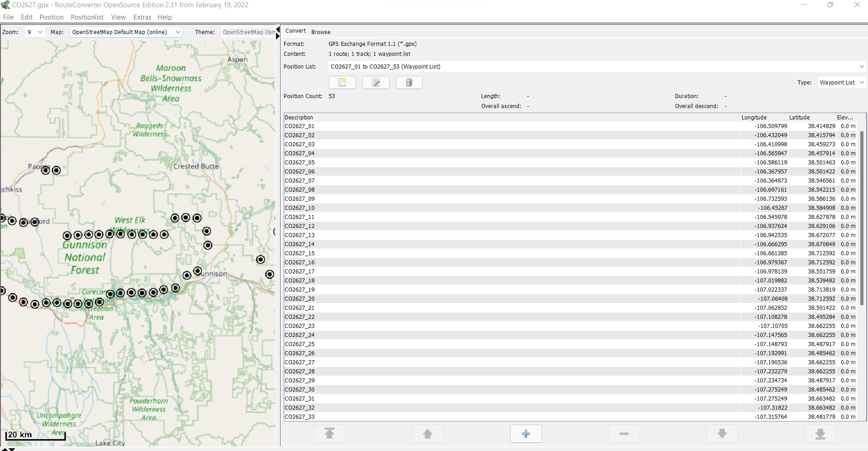Image resolution: width=868 pixels, height=451 pixels.
Task: Click the move to top arrow button
Action: [x=330, y=434]
